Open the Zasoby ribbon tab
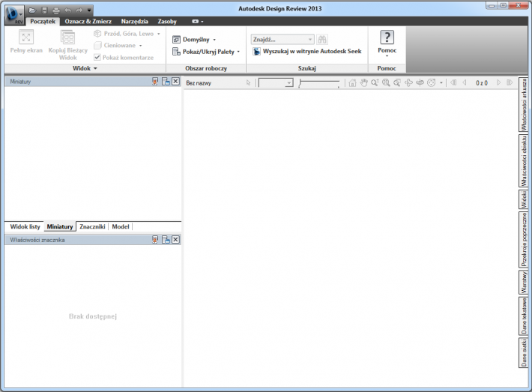 click(x=167, y=22)
